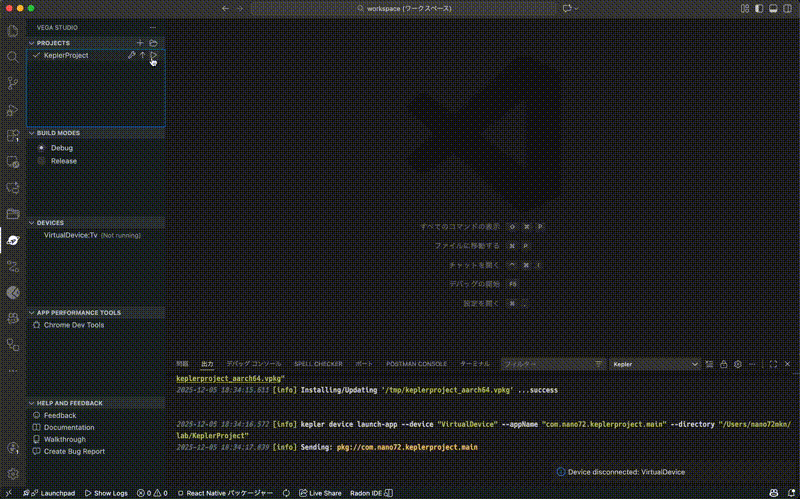The image size is (800, 499).
Task: Click Live Share in status bar
Action: 320,493
